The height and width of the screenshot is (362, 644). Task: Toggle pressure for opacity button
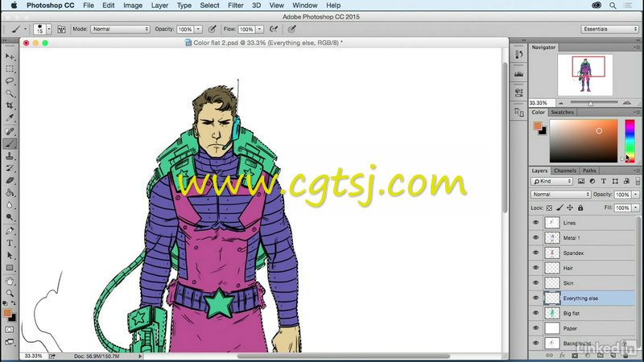coord(212,29)
